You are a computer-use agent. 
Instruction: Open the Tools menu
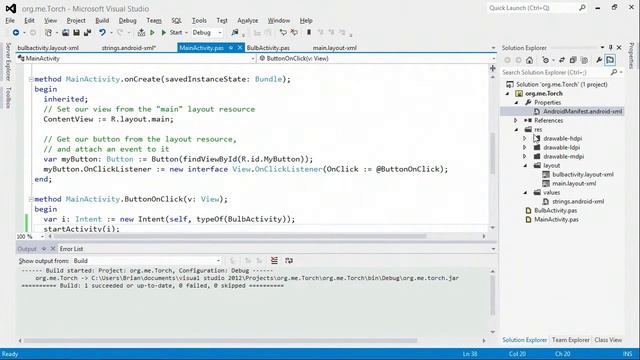199,20
